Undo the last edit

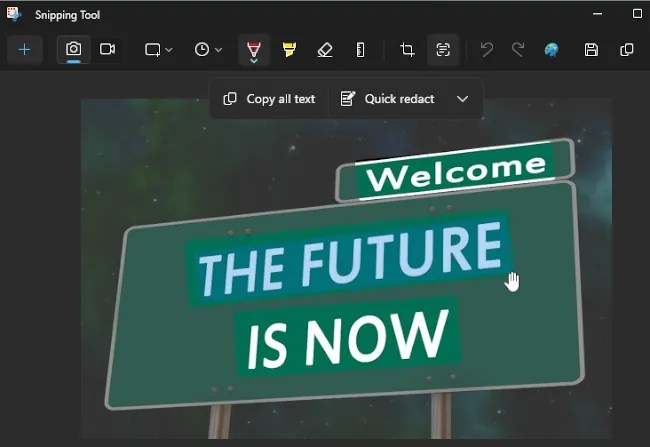(x=487, y=50)
